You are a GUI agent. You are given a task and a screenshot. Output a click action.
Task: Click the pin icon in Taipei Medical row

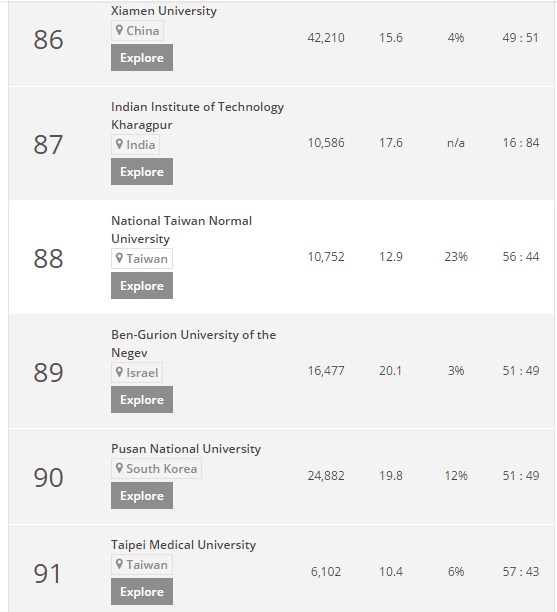119,564
